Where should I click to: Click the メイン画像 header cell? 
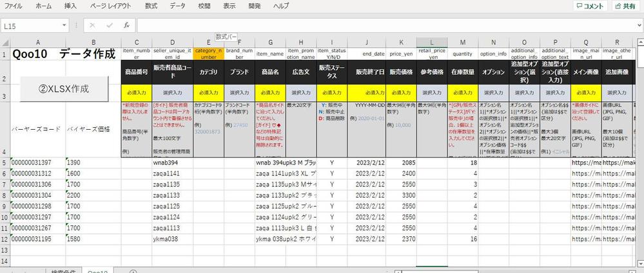coord(586,72)
